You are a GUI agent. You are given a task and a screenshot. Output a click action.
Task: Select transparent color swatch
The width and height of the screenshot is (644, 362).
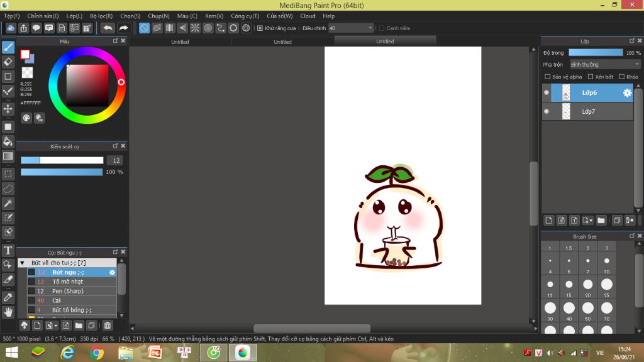coord(27,73)
